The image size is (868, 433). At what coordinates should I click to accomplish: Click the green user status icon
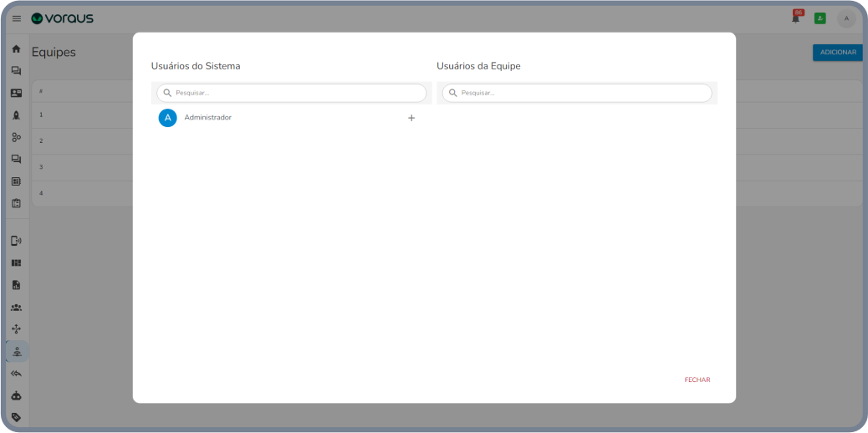(x=819, y=18)
